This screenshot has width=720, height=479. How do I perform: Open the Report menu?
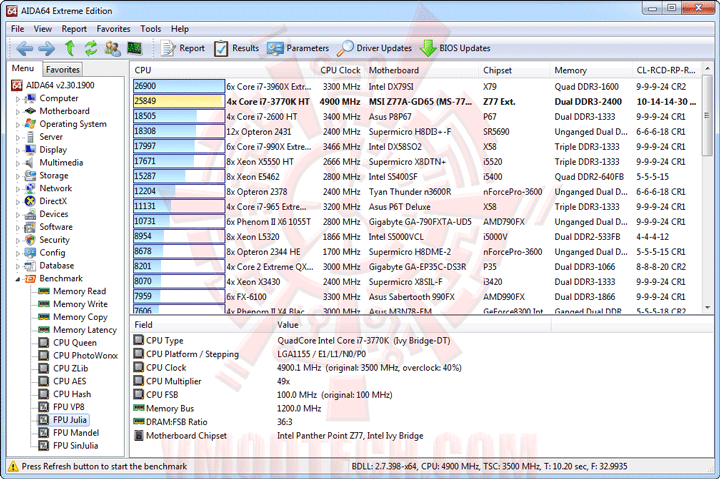pyautogui.click(x=74, y=29)
